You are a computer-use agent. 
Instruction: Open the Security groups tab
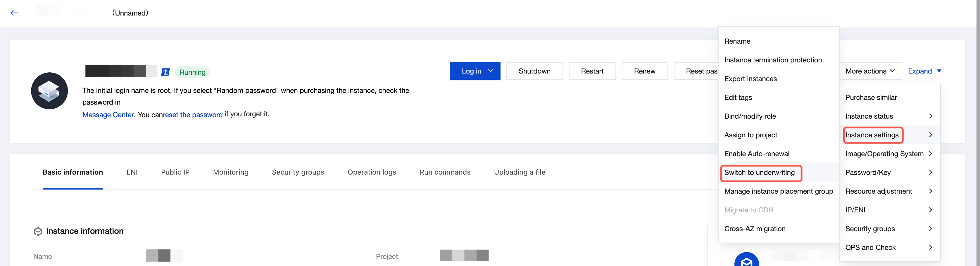coord(298,172)
